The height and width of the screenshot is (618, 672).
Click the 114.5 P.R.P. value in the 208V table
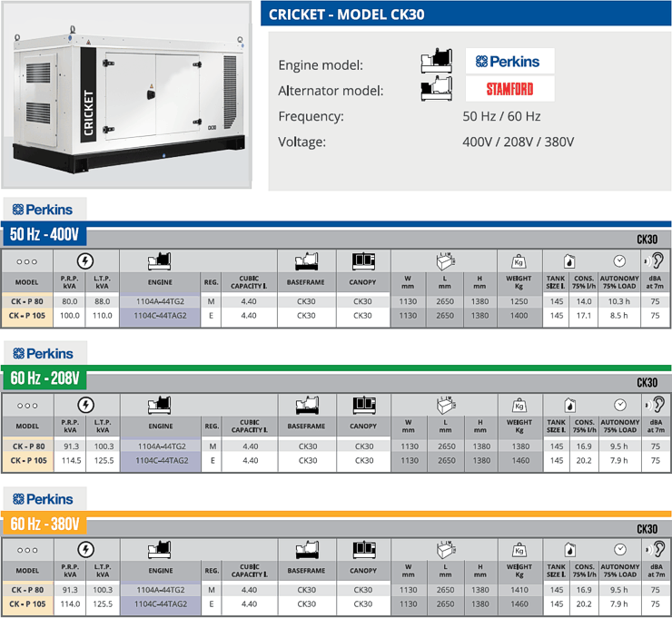(71, 460)
